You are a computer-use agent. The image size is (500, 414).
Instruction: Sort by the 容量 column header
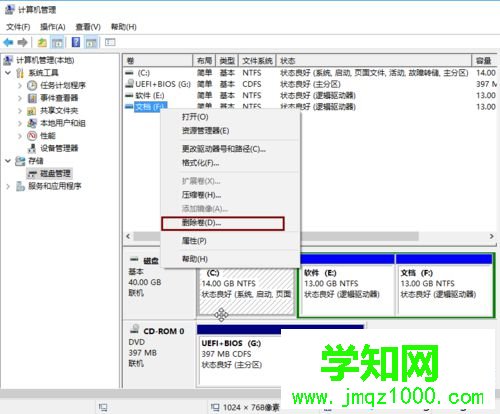[485, 61]
